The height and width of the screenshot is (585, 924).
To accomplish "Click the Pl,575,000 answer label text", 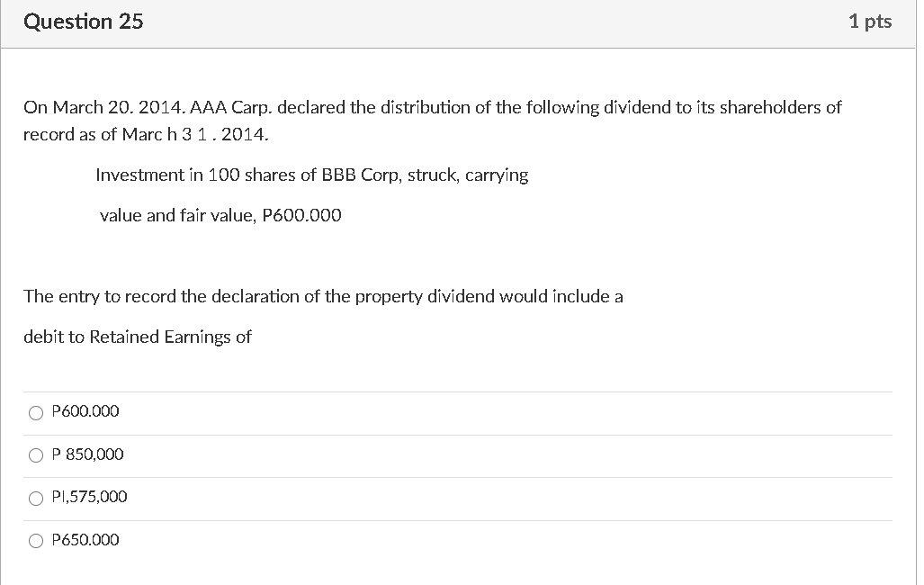I will [x=90, y=497].
